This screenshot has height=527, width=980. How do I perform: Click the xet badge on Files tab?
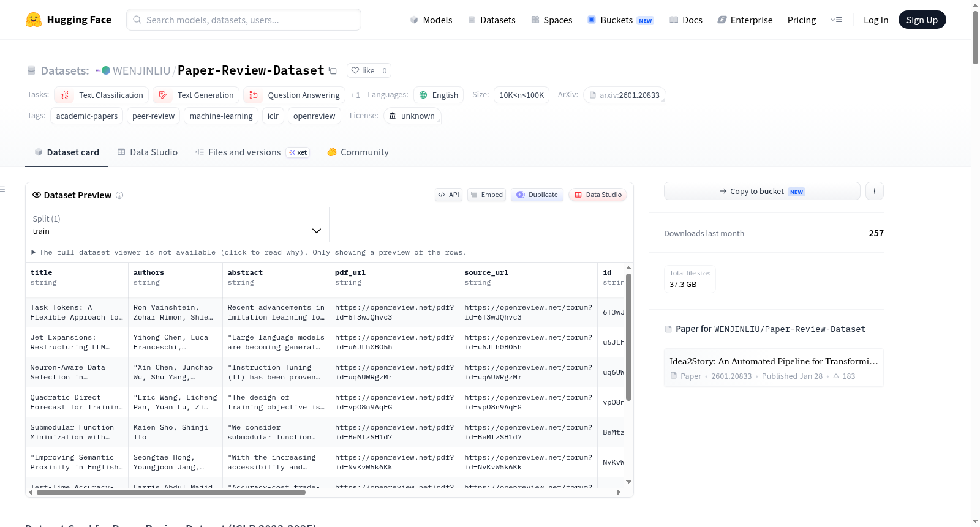(298, 152)
